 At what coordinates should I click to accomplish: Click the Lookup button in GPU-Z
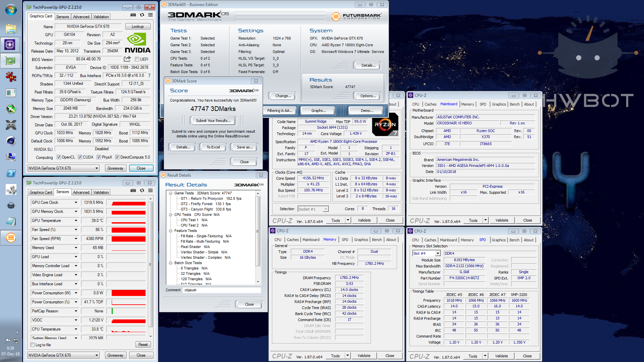pos(138,26)
